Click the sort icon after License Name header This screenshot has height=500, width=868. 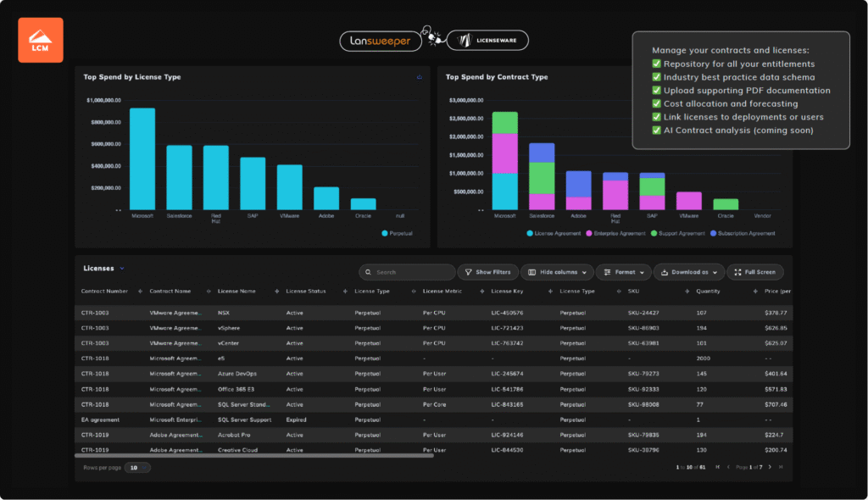coord(277,292)
